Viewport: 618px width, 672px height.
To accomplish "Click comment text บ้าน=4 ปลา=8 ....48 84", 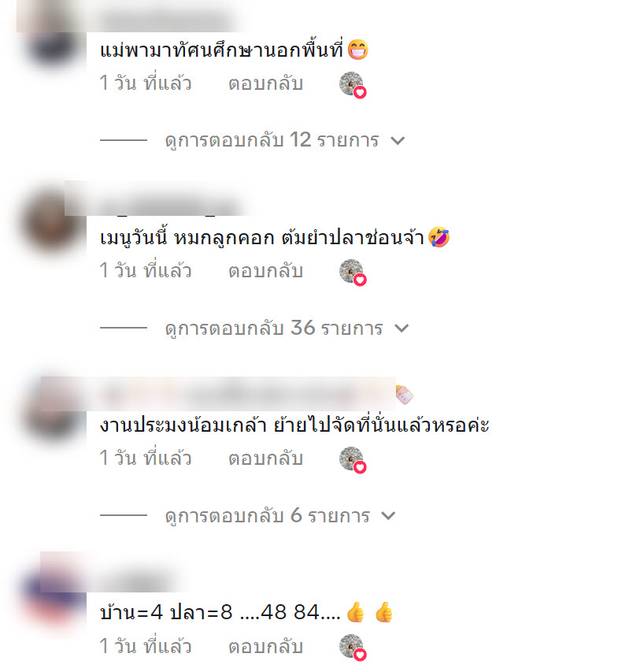I will click(x=220, y=612).
